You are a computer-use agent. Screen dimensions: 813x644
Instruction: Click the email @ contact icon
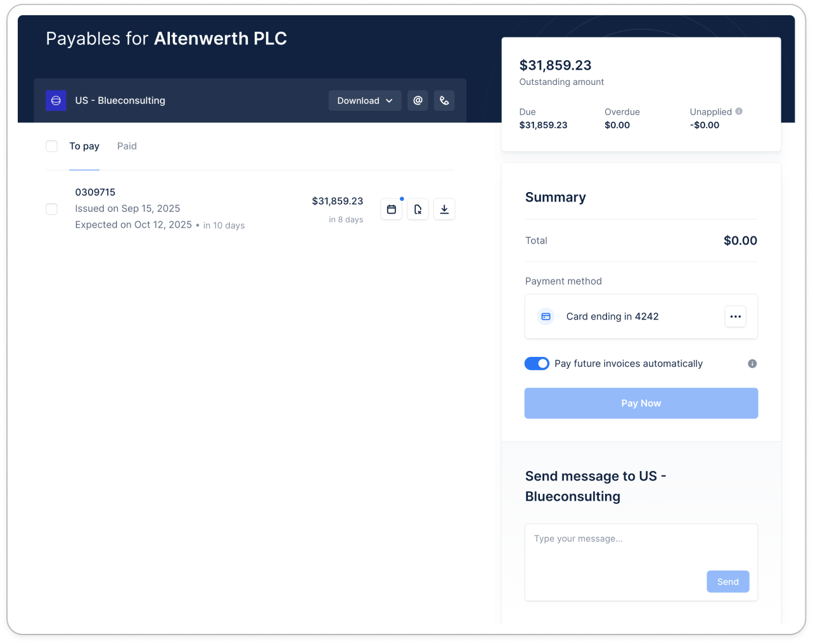tap(418, 101)
